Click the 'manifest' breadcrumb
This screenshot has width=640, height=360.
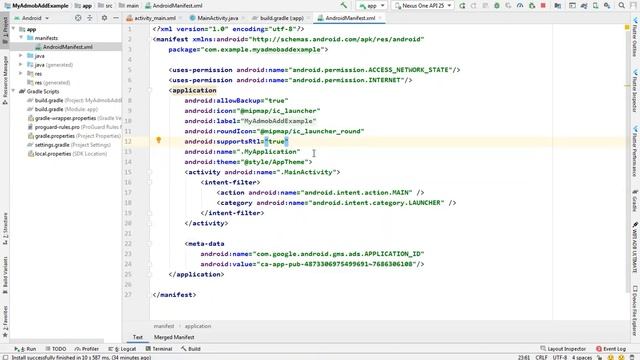[164, 326]
